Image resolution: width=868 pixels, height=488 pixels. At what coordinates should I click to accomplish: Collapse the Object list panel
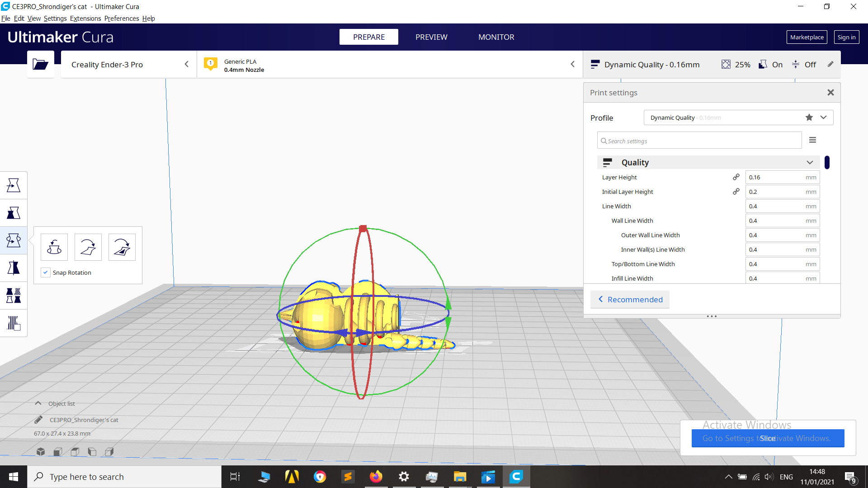tap(38, 404)
